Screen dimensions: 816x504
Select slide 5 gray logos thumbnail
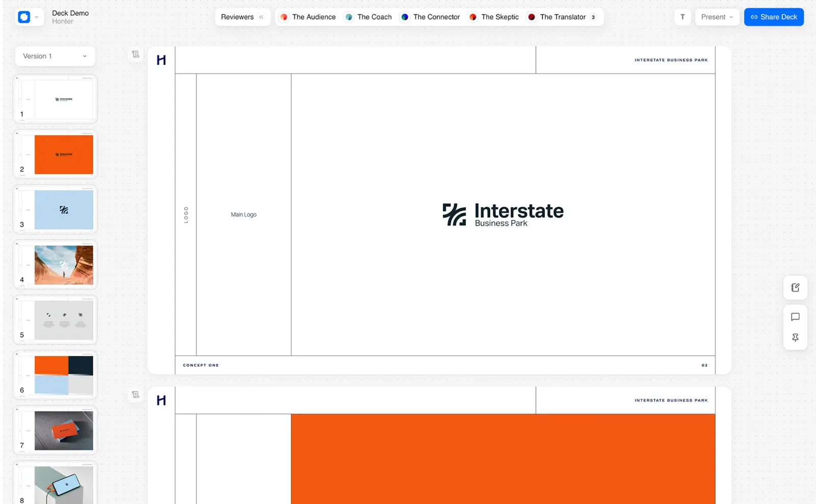tap(55, 320)
